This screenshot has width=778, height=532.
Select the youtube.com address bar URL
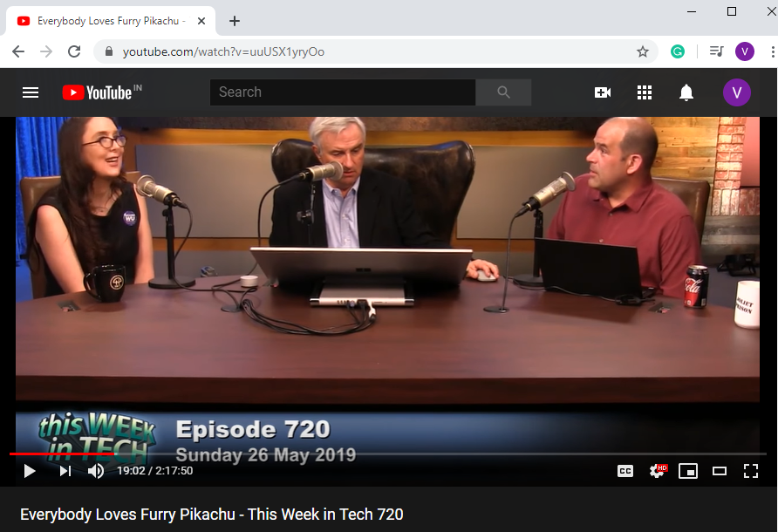(223, 51)
